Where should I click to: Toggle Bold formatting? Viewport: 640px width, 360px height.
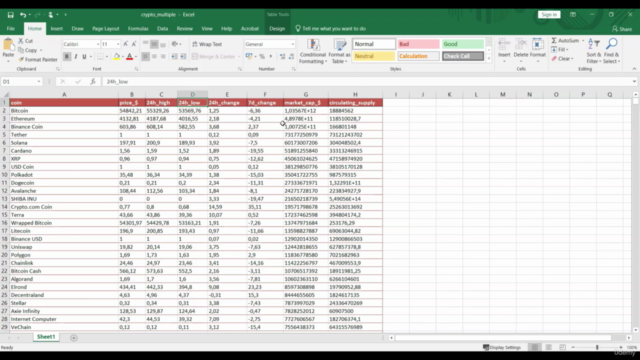coord(67,56)
